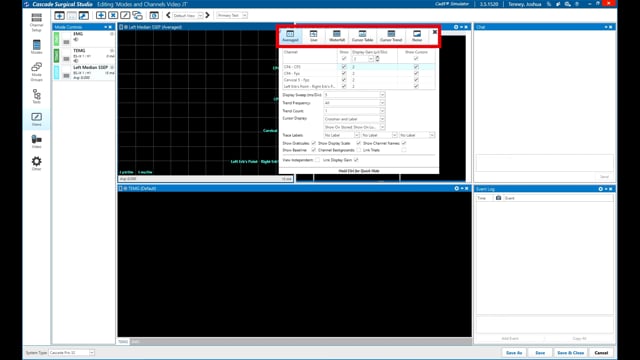
Task: Click the delete view X toolbar icon
Action: [x=113, y=16]
